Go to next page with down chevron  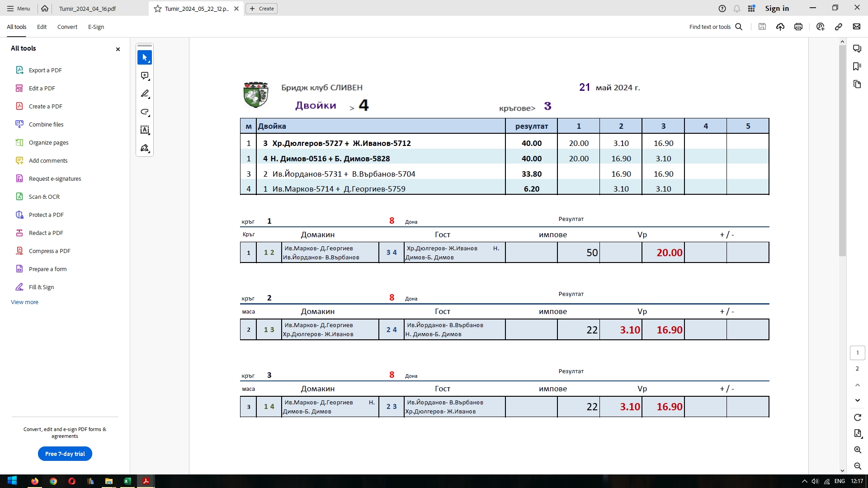[x=858, y=400]
